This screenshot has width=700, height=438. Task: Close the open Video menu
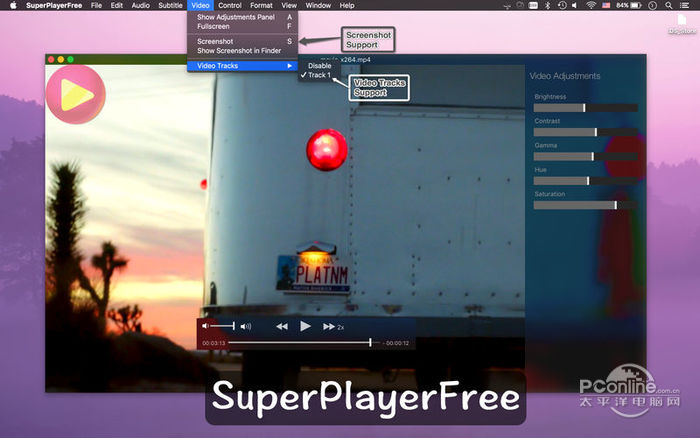[200, 5]
